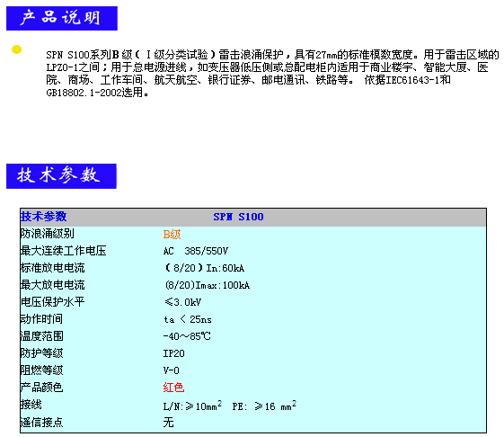Click the product description paragraph text

pyautogui.click(x=272, y=74)
